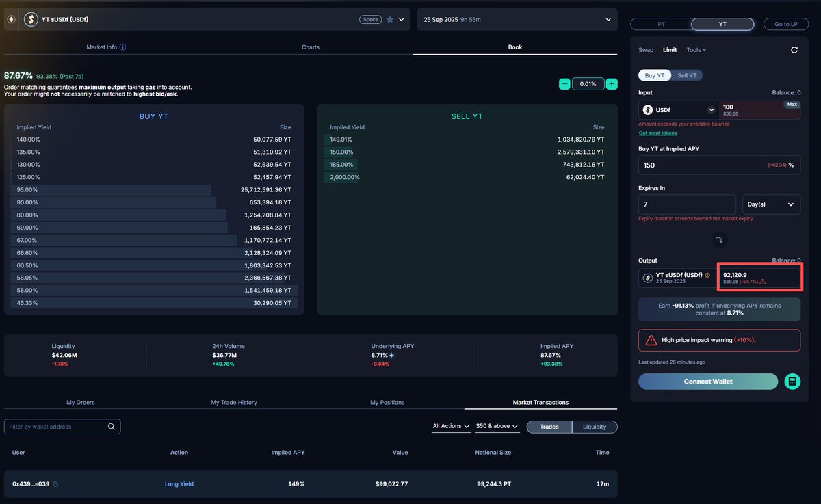
Task: Switch to the Charts tab
Action: (x=310, y=47)
